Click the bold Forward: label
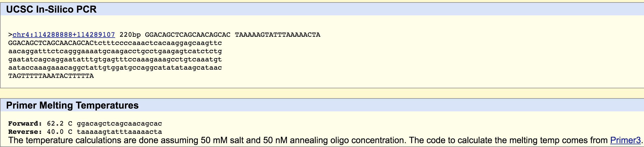 click(25, 124)
